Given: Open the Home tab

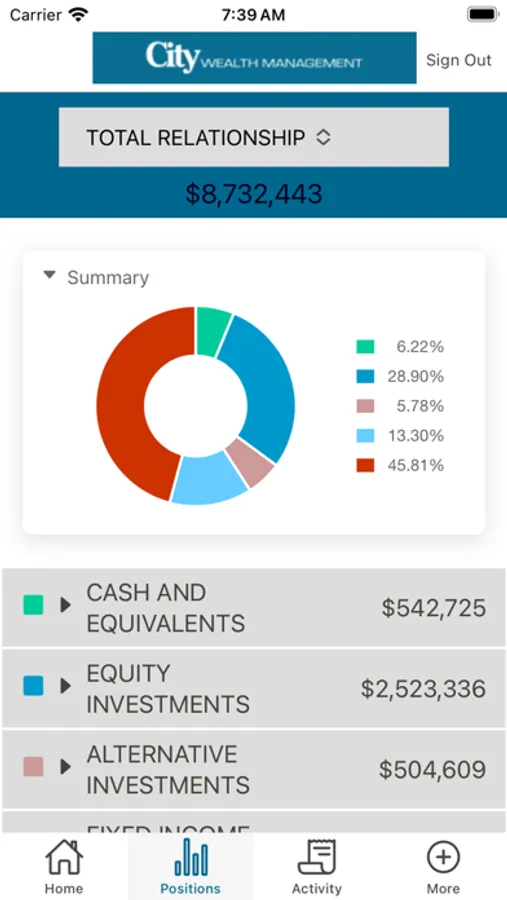Looking at the screenshot, I should tap(64, 866).
